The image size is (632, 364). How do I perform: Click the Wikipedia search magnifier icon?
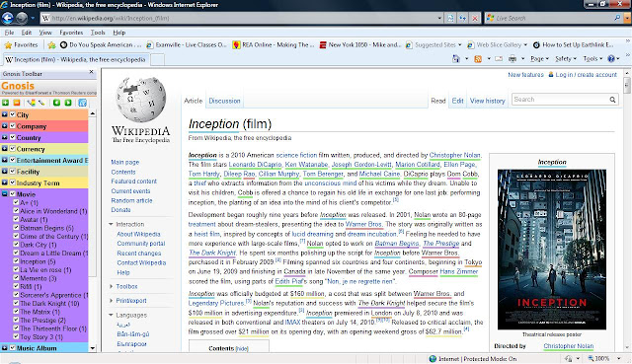pos(612,100)
